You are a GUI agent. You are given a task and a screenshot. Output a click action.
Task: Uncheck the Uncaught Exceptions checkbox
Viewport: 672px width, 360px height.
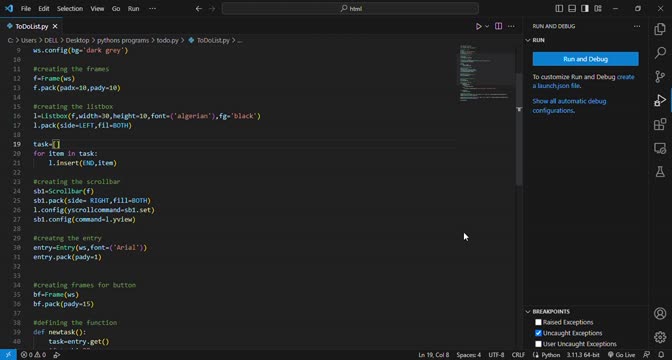[538, 333]
